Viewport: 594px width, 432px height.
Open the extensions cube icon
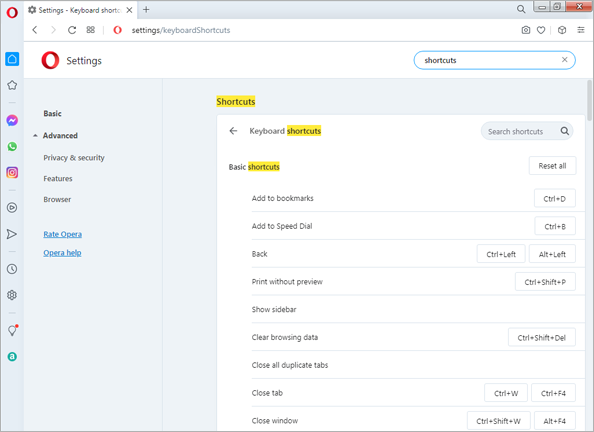[x=562, y=30]
